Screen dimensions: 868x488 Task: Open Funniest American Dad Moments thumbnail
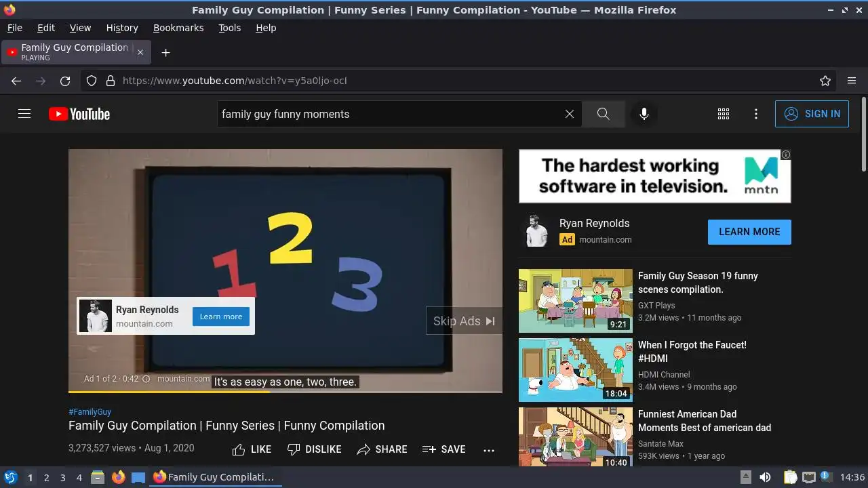(x=576, y=436)
